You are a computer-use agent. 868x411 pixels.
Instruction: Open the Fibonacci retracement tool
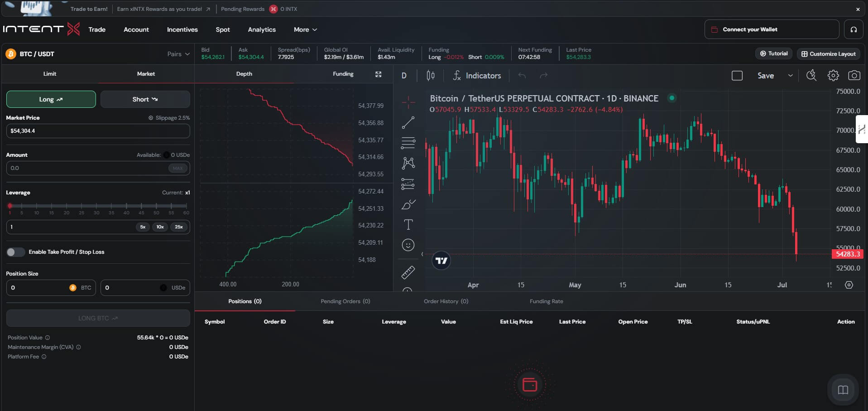[408, 143]
